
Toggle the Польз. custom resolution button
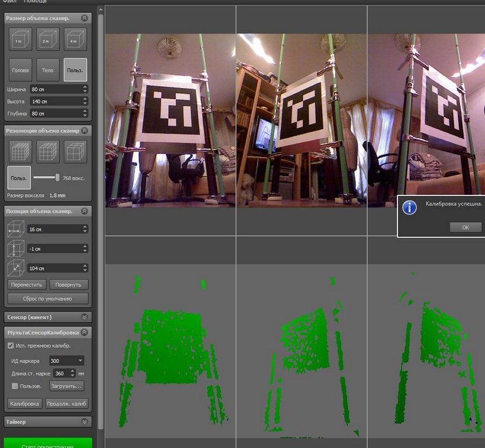[19, 178]
